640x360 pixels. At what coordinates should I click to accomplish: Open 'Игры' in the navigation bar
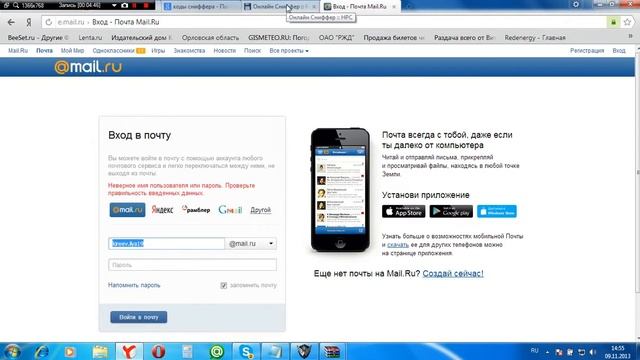coord(158,51)
